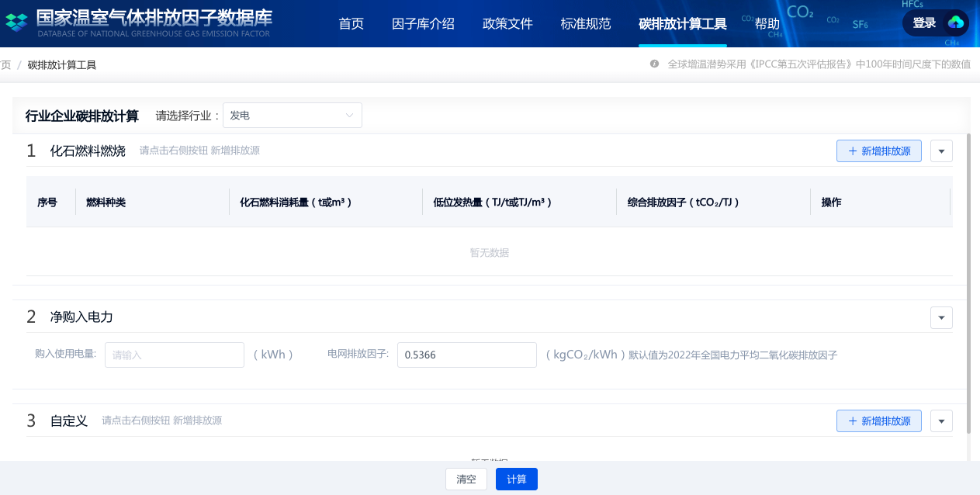Click the cloud icon beside 登录

pos(956,23)
